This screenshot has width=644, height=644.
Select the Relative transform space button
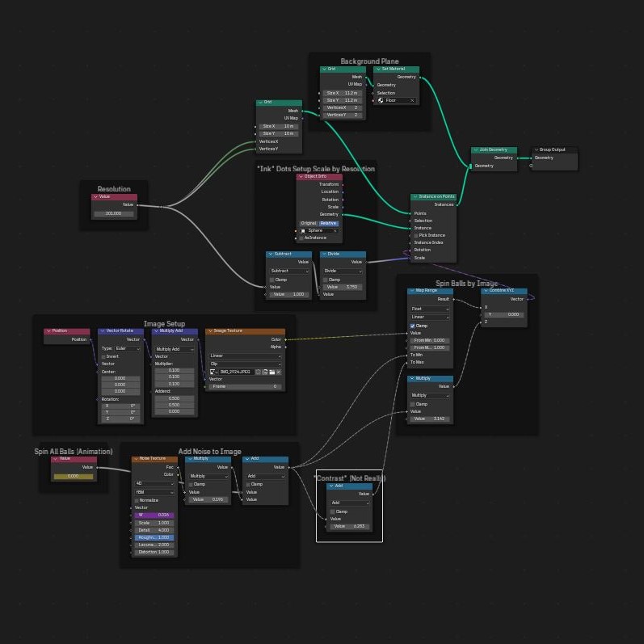coord(328,223)
